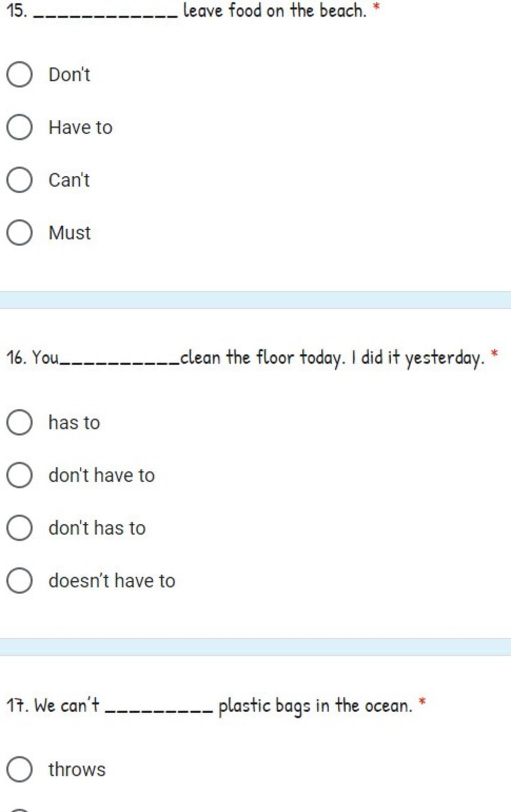Click the "doesn't have to" label text

[x=112, y=580]
